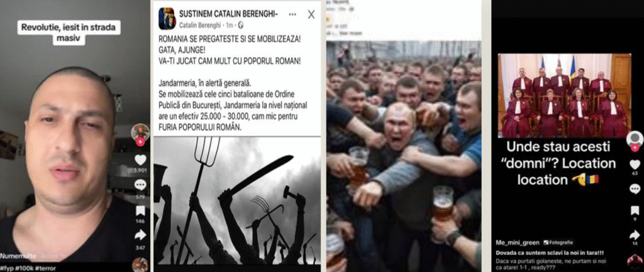Image resolution: width=644 pixels, height=272 pixels.
Task: Like the 'Revolutie' video with the heart icon
Action: tap(140, 160)
